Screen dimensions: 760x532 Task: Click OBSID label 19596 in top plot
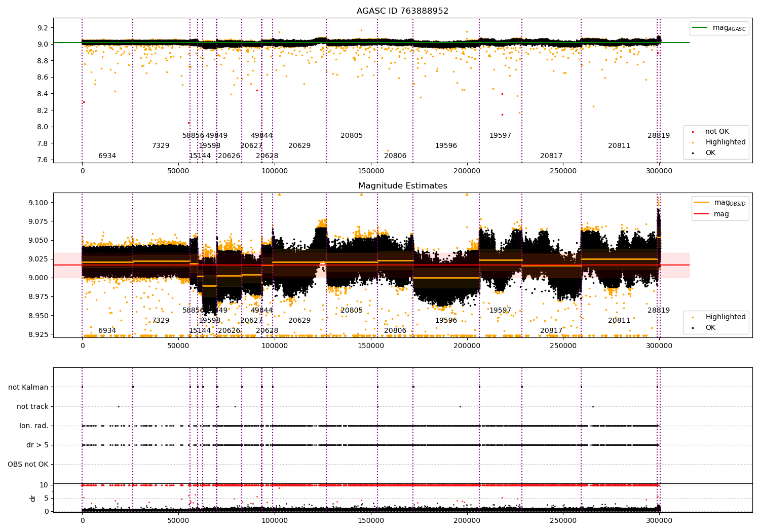(446, 146)
